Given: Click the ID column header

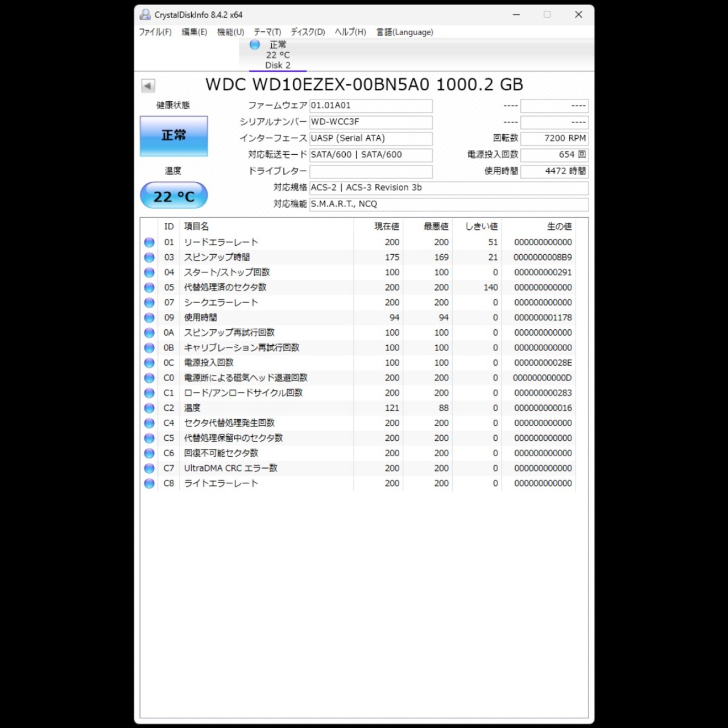Looking at the screenshot, I should (x=169, y=226).
